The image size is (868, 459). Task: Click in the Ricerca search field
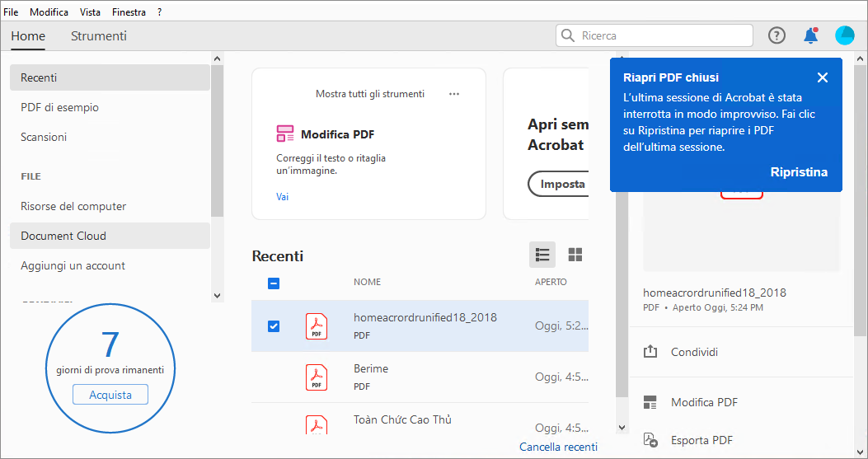pos(655,35)
